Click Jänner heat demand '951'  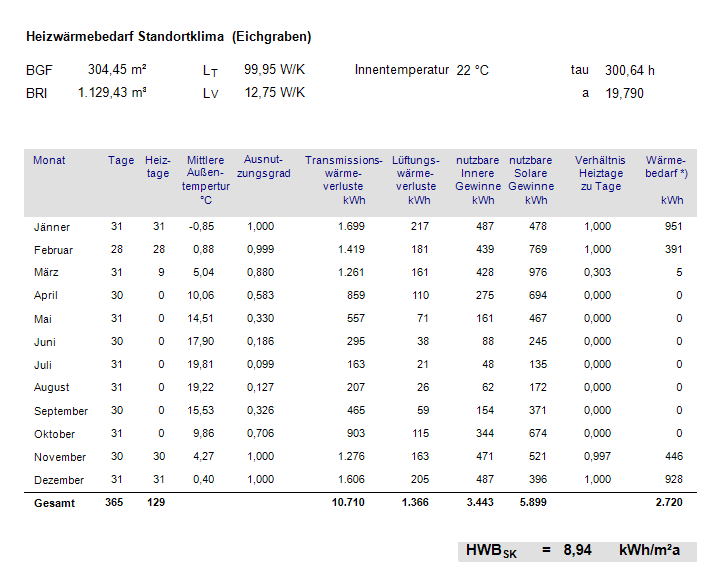point(673,227)
